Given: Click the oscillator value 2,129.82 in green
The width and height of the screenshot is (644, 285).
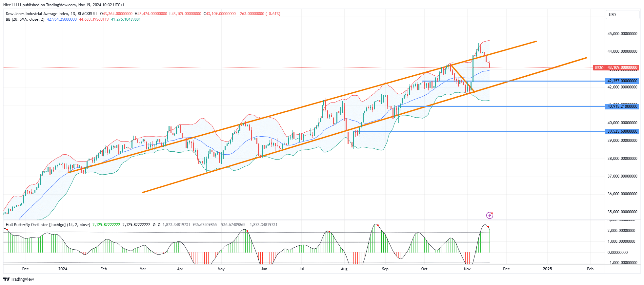Looking at the screenshot, I should [106, 225].
